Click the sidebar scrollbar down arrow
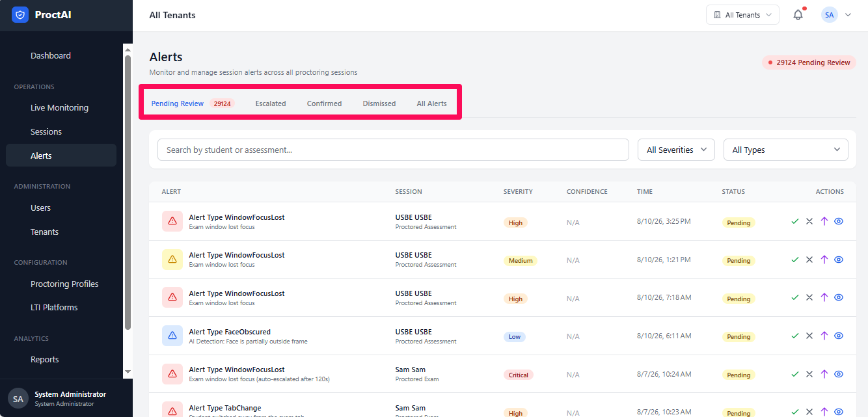Image resolution: width=868 pixels, height=417 pixels. pyautogui.click(x=128, y=371)
